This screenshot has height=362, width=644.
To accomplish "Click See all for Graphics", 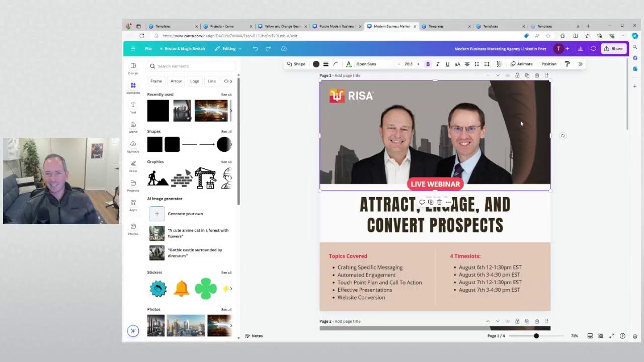I will (x=226, y=162).
